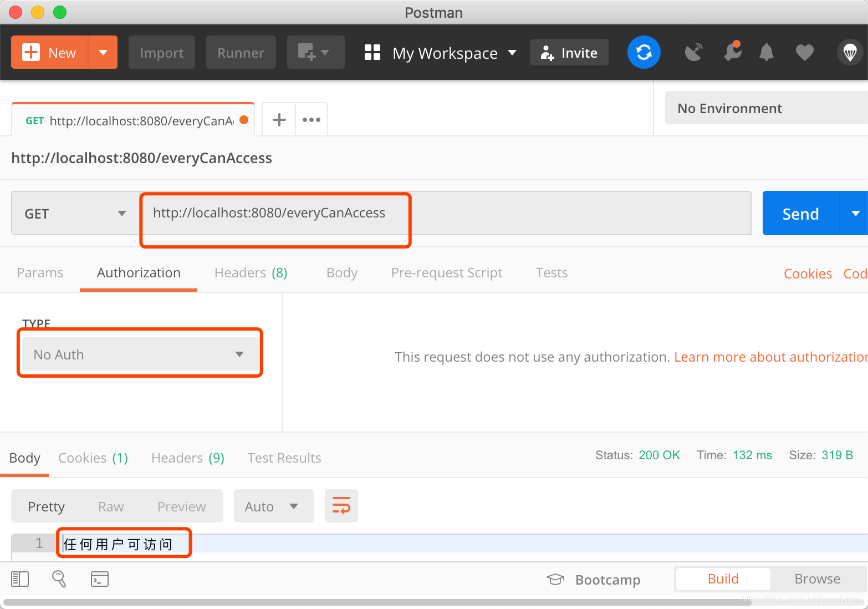Select Preview response view
This screenshot has height=609, width=868.
pyautogui.click(x=181, y=506)
